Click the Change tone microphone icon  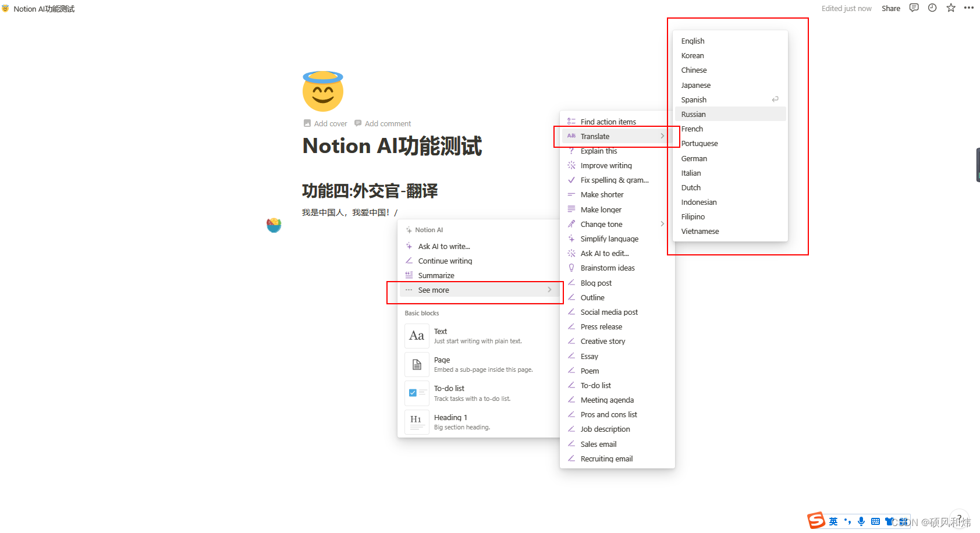point(571,224)
